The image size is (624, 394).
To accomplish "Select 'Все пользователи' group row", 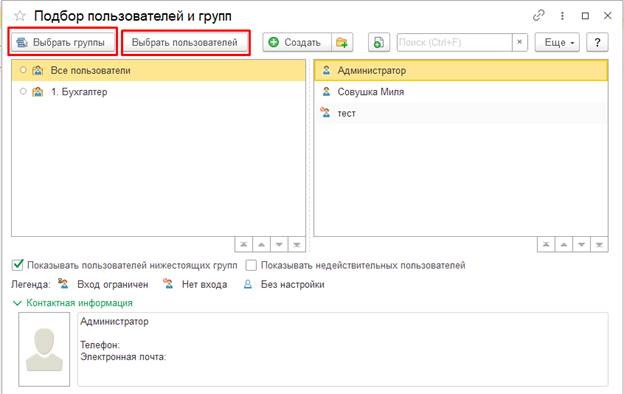I will tap(158, 70).
